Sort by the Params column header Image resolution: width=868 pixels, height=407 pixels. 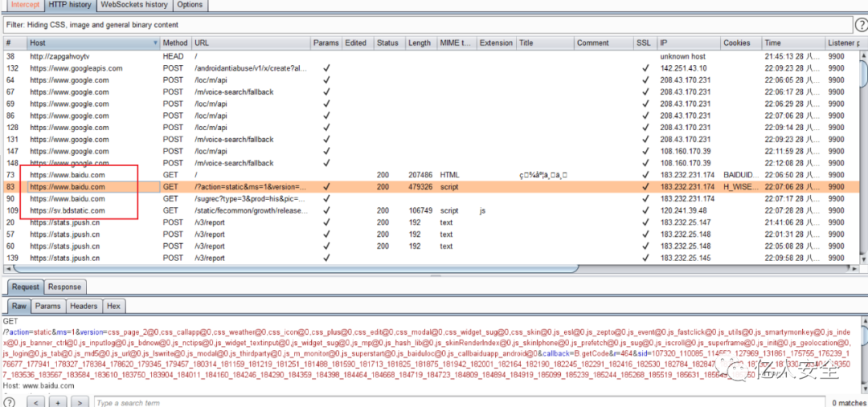[325, 43]
